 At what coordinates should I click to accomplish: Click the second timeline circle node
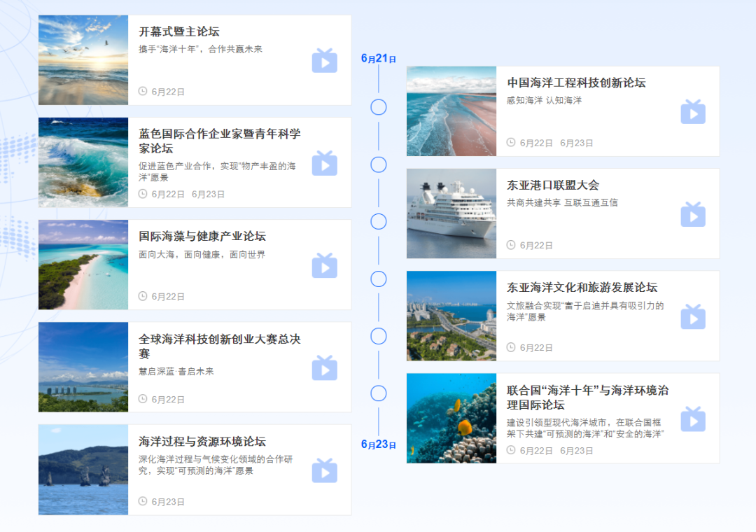point(379,164)
